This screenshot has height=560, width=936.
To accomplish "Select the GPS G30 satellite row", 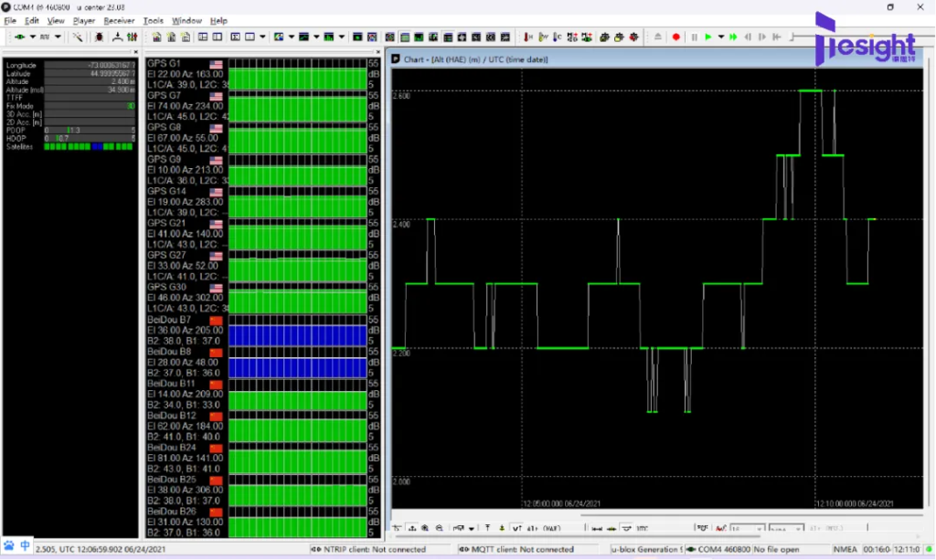I will [x=263, y=298].
